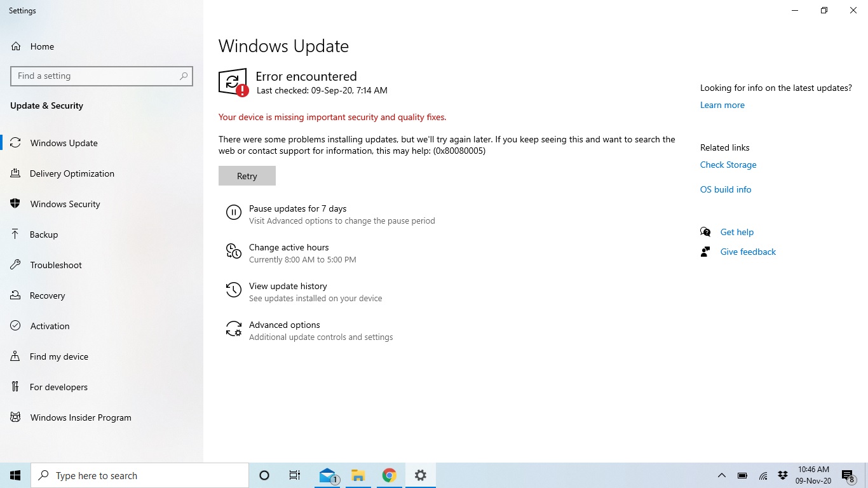The width and height of the screenshot is (868, 488).
Task: Click the Give feedback person icon
Action: pyautogui.click(x=705, y=252)
